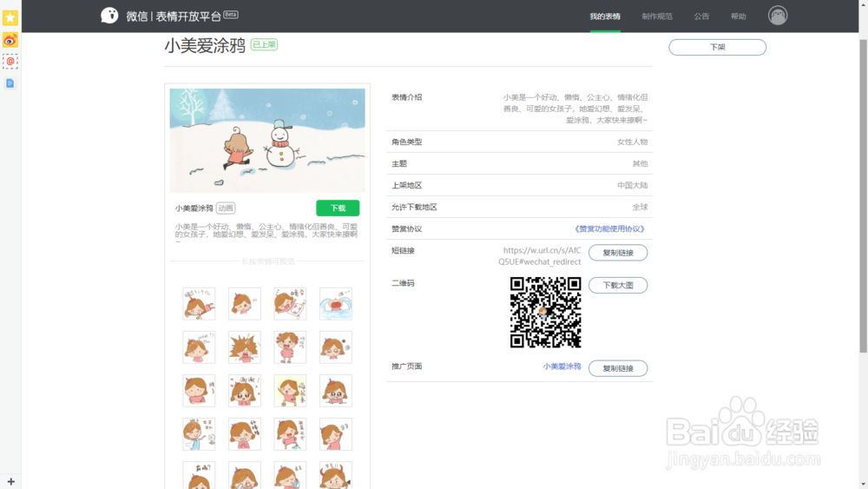
Task: Open 公告 menu item
Action: (701, 17)
